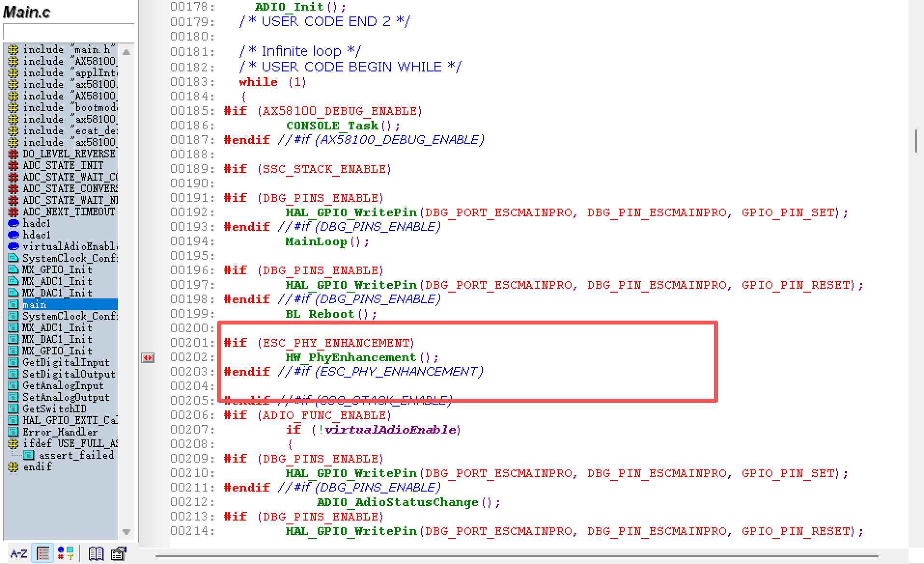This screenshot has width=924, height=564.
Task: Click the macro icon beside ADC_STATE_INIT
Action: [14, 166]
